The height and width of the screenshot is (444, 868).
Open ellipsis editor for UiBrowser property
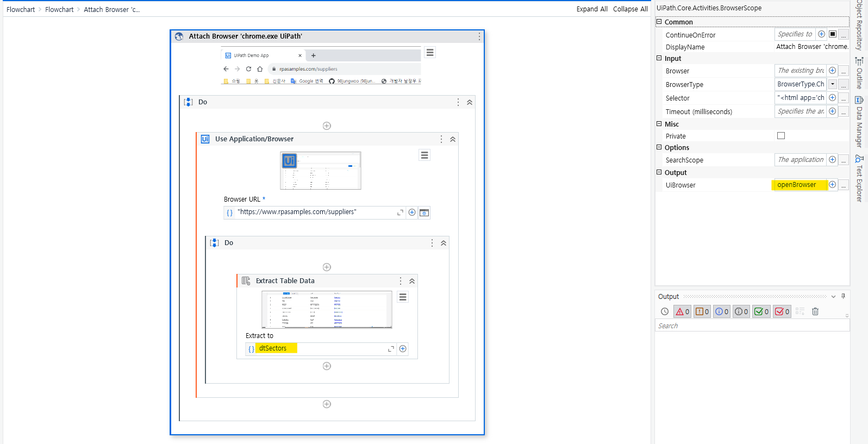[844, 185]
